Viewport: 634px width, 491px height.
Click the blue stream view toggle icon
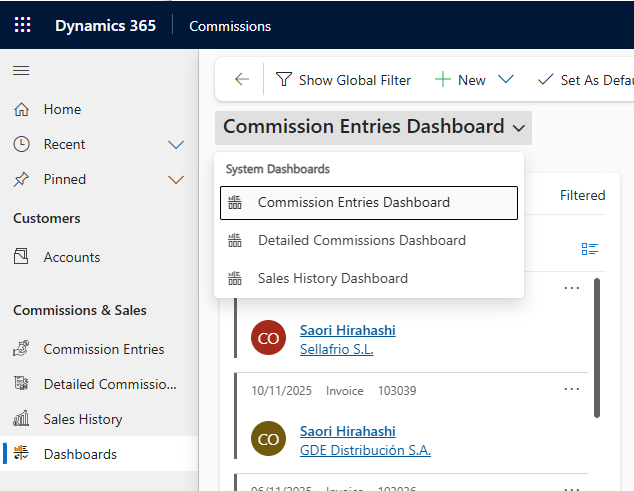(590, 249)
